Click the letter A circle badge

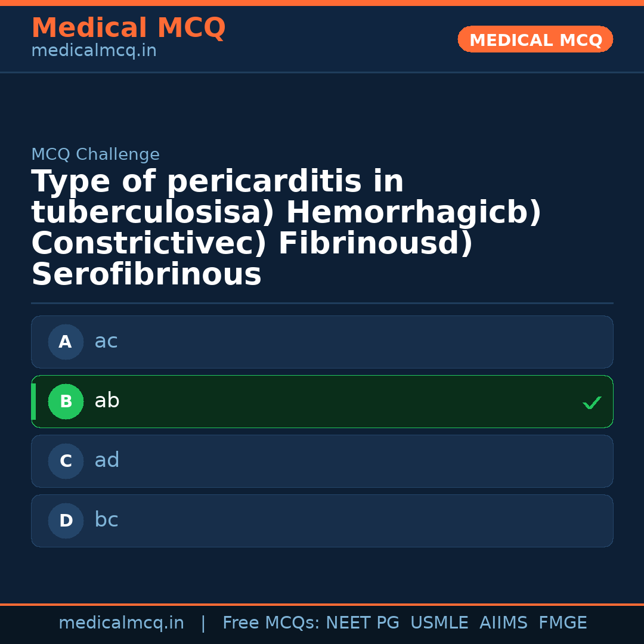[x=66, y=342]
